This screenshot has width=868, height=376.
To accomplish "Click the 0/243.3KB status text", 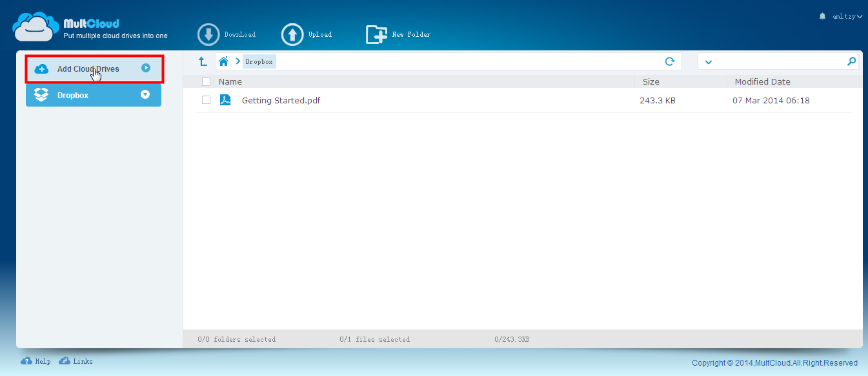I will (512, 339).
